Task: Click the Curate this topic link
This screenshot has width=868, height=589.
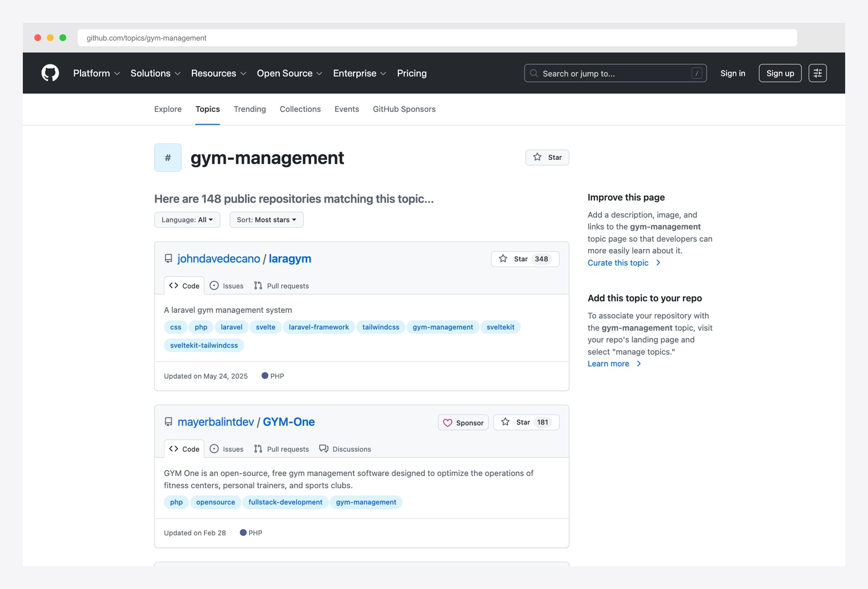Action: pyautogui.click(x=624, y=263)
